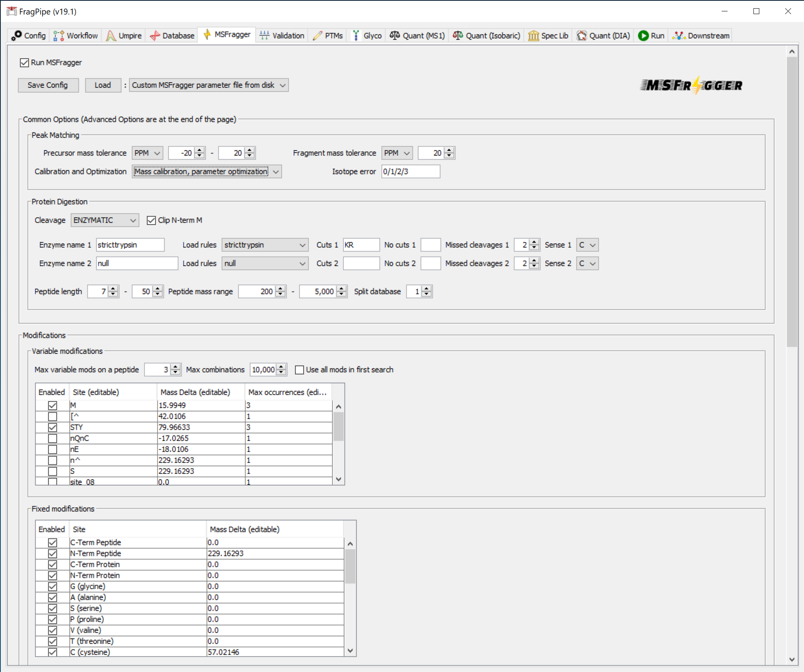This screenshot has height=672, width=804.
Task: Click the Glyco tab icon
Action: point(356,36)
